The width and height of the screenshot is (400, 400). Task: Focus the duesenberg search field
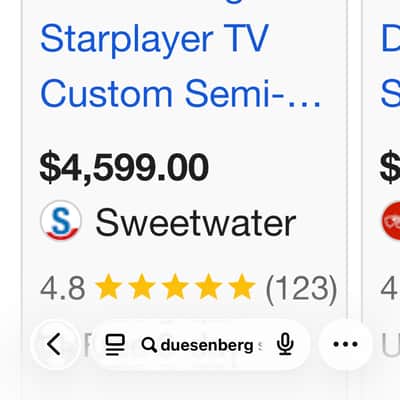point(200,345)
